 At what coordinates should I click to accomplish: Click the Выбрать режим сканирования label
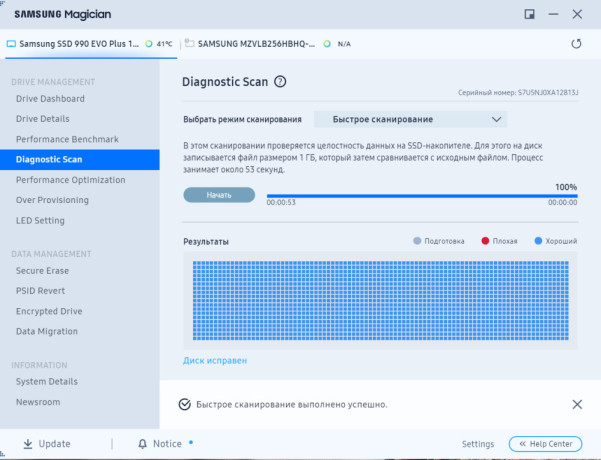[242, 119]
